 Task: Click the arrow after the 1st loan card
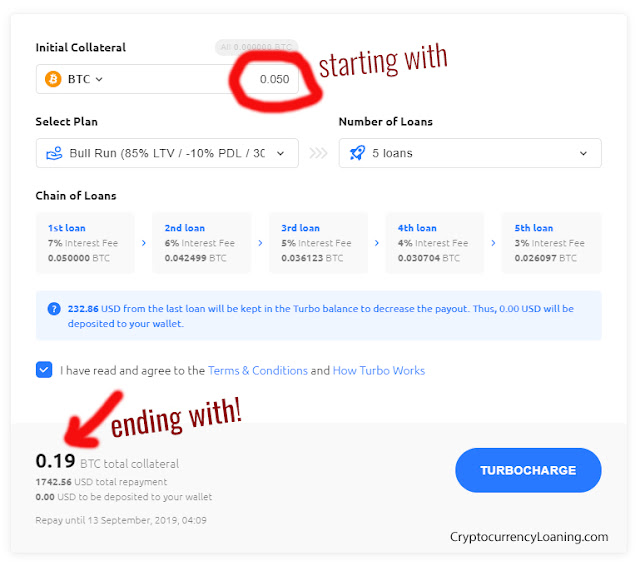pos(144,243)
